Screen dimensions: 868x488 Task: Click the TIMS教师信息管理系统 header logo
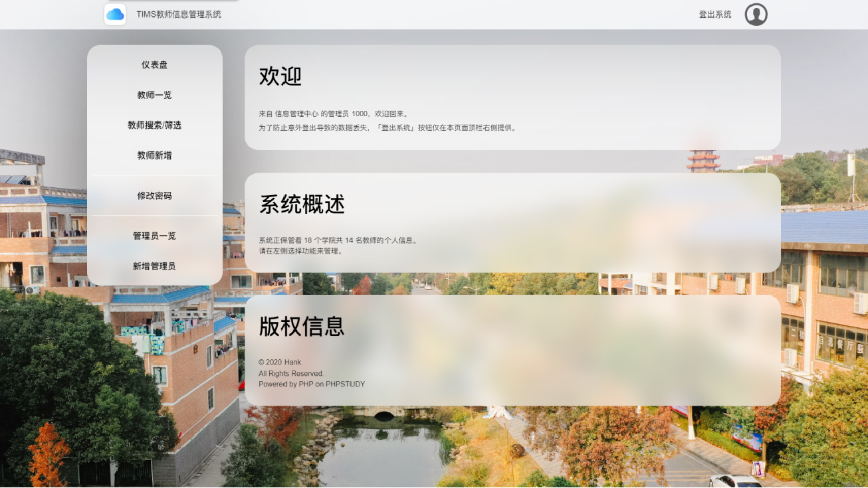(x=114, y=13)
